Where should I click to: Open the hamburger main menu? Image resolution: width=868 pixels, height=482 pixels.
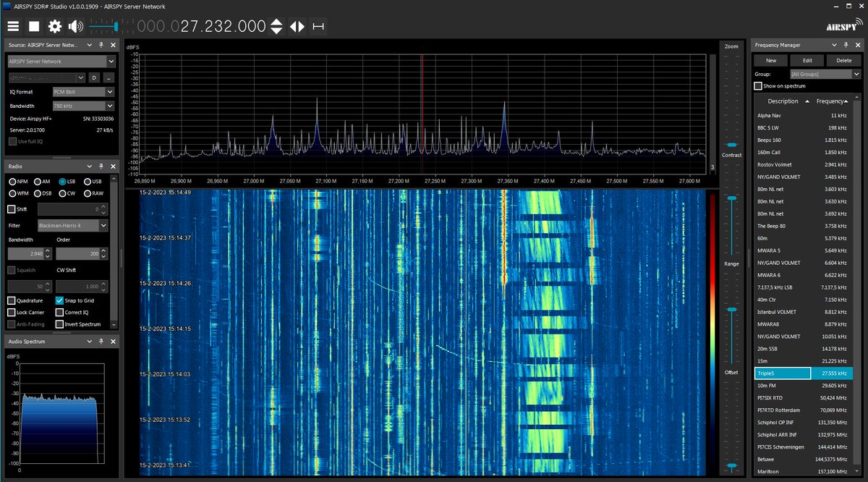13,27
